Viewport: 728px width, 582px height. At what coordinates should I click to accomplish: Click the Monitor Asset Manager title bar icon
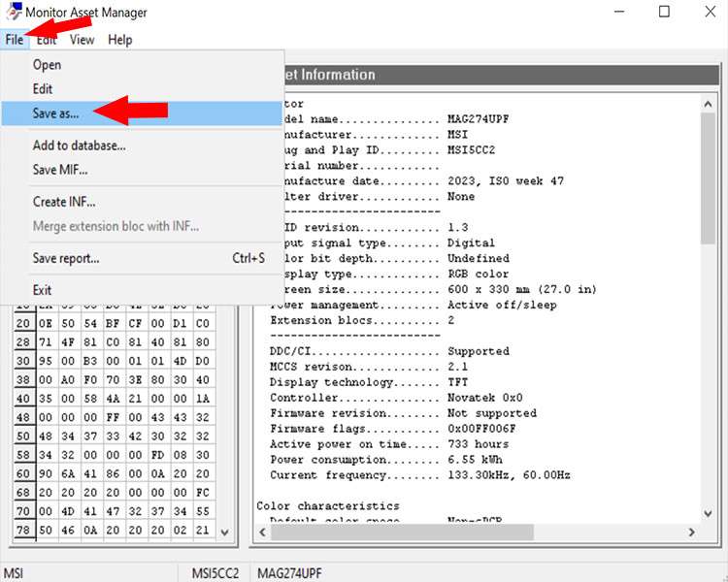pos(12,13)
